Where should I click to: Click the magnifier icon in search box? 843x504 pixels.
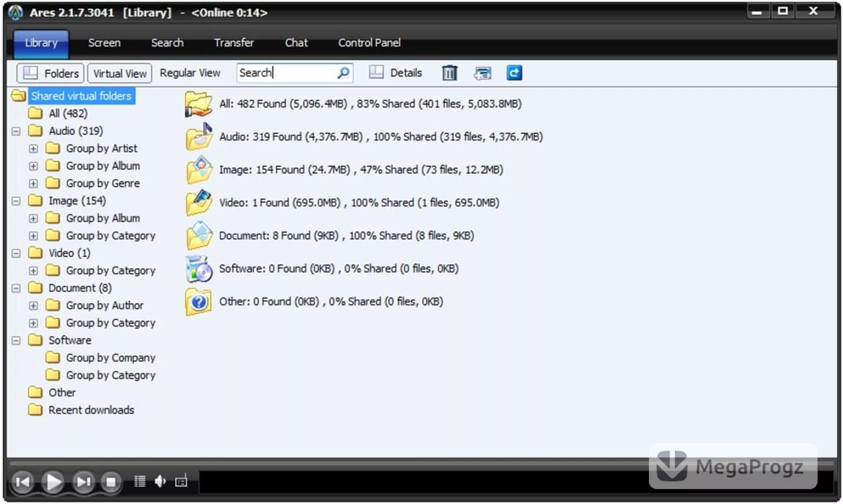coord(343,72)
